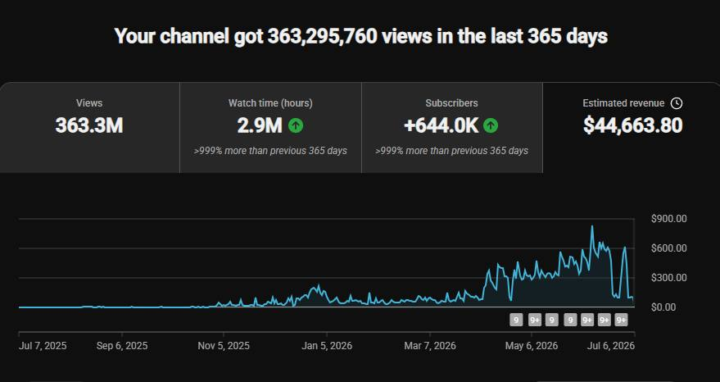Screen dimensions: 720x382
Task: Click the $44,663.80 revenue figure
Action: click(x=633, y=125)
